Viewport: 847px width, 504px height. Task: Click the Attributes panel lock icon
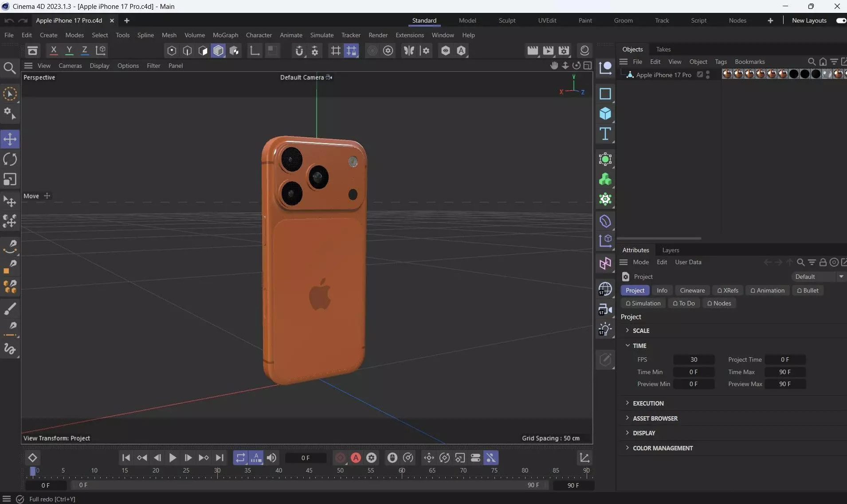823,262
